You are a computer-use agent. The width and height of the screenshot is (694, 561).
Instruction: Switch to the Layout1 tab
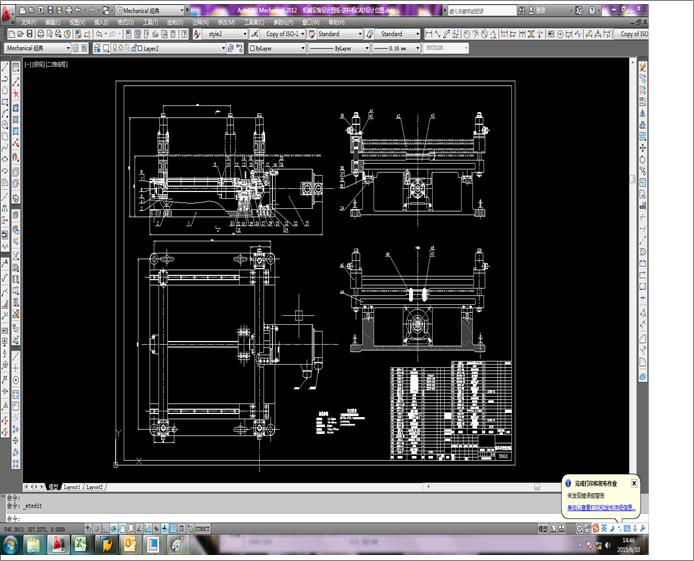[x=71, y=486]
